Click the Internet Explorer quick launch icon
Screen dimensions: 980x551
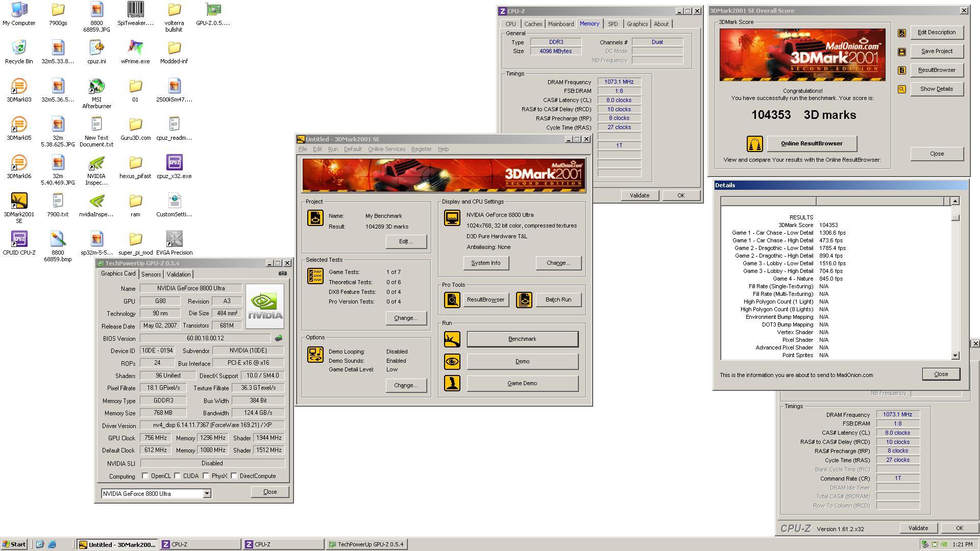(52, 544)
